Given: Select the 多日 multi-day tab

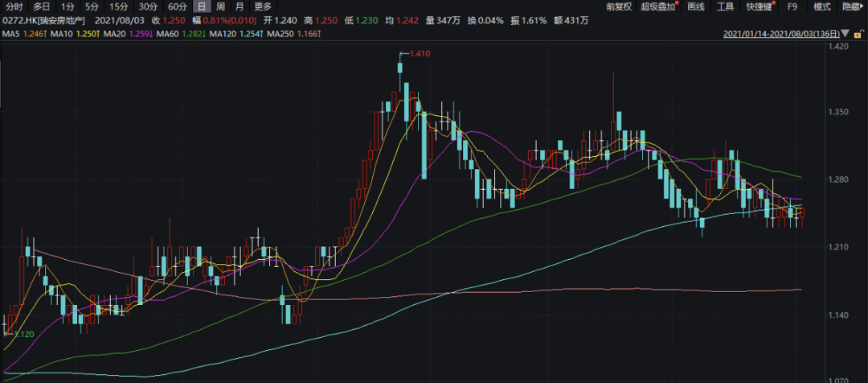Looking at the screenshot, I should [x=42, y=6].
